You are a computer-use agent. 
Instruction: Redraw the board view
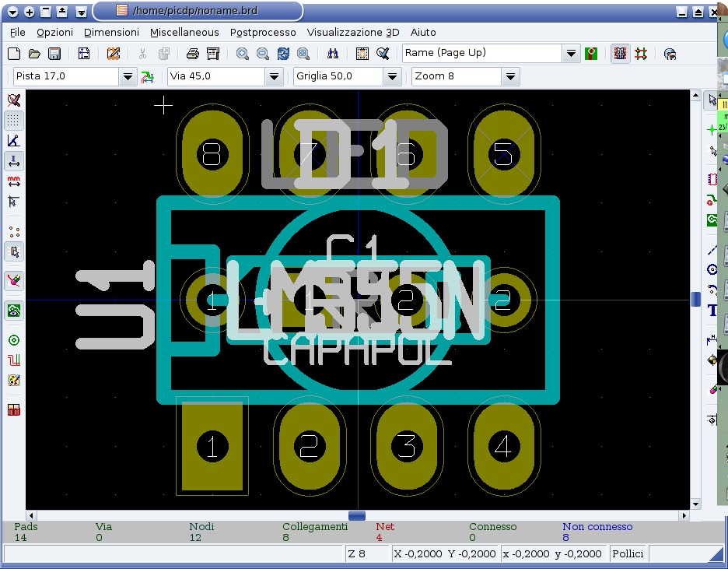pos(283,54)
